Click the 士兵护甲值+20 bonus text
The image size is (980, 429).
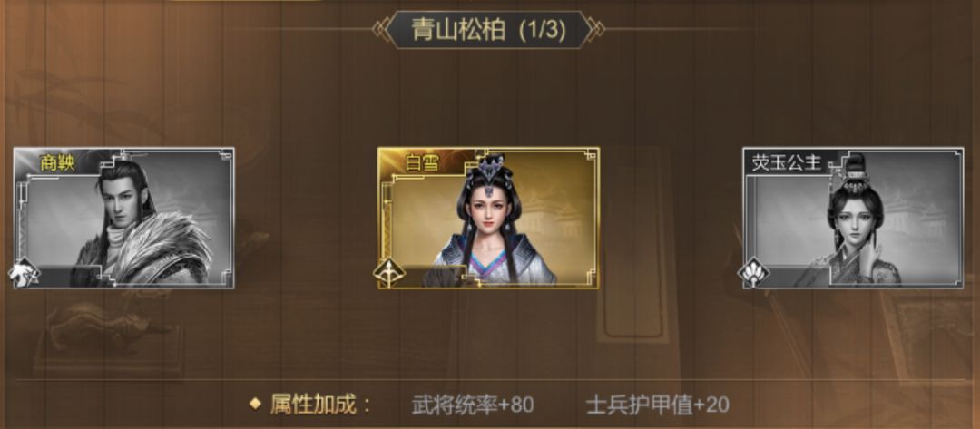658,405
